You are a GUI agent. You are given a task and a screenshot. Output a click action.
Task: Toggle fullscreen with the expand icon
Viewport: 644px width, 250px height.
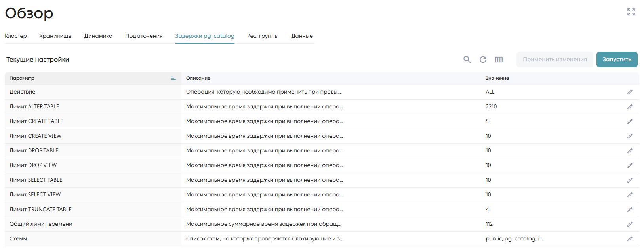pyautogui.click(x=631, y=12)
